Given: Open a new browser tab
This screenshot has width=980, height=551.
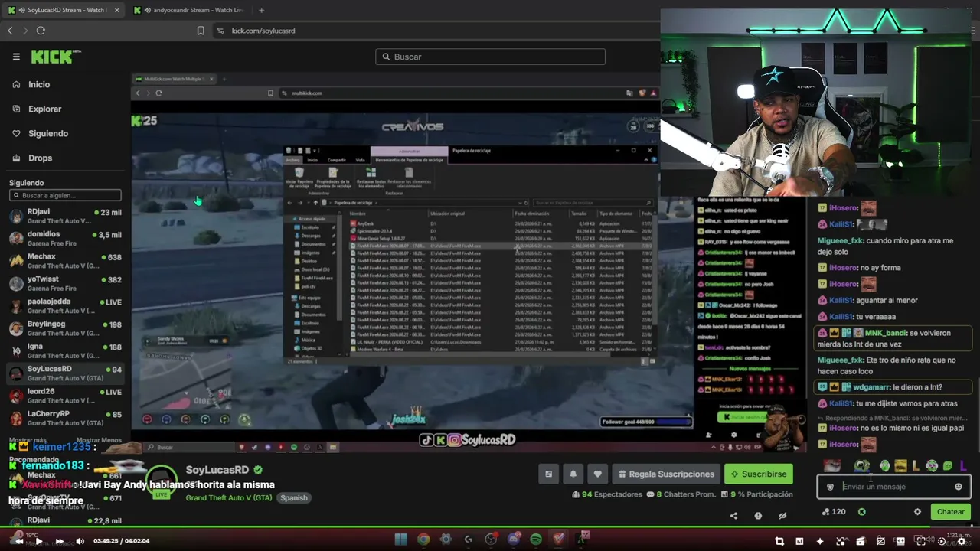Looking at the screenshot, I should tap(261, 10).
